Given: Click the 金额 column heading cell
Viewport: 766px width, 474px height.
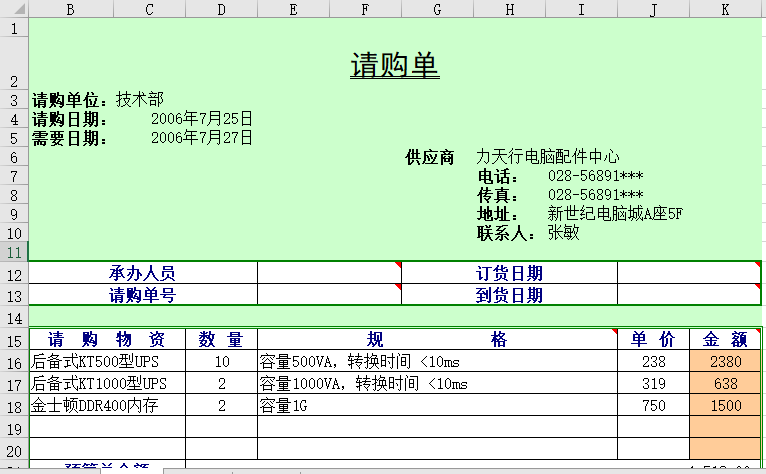Looking at the screenshot, I should point(725,339).
